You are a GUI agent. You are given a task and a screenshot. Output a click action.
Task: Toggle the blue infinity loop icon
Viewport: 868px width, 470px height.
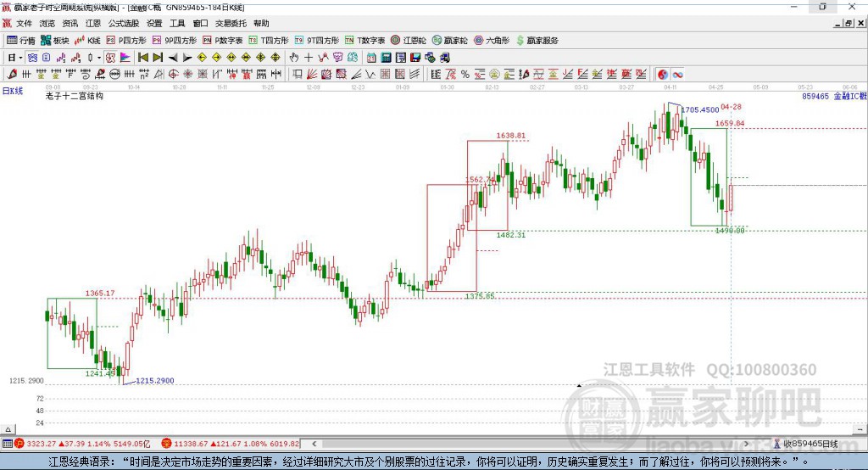(x=677, y=75)
